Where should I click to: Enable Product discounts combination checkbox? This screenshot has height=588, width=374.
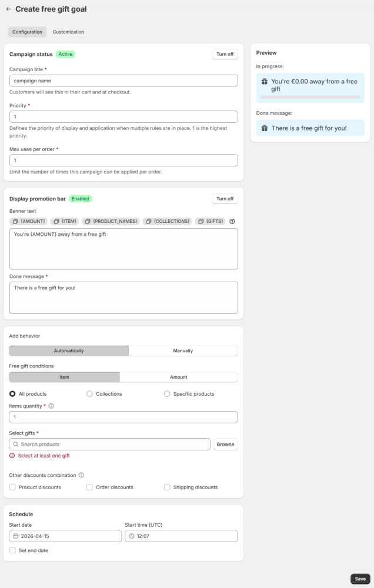tap(12, 487)
